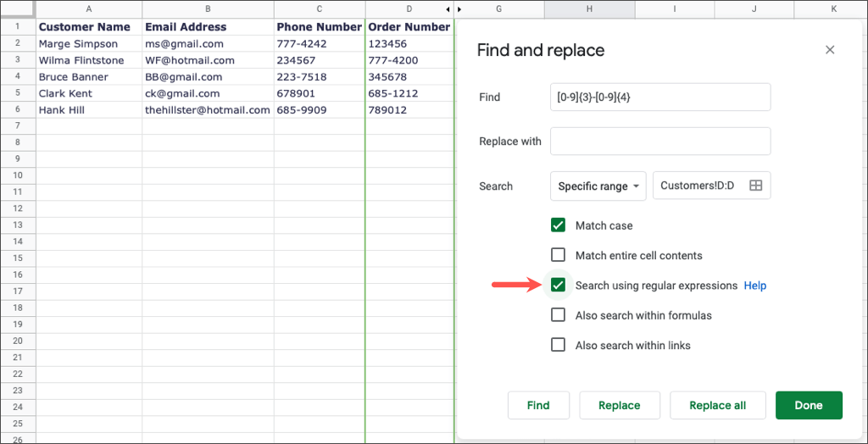Image resolution: width=868 pixels, height=444 pixels.
Task: Click the Replace button
Action: pos(619,405)
